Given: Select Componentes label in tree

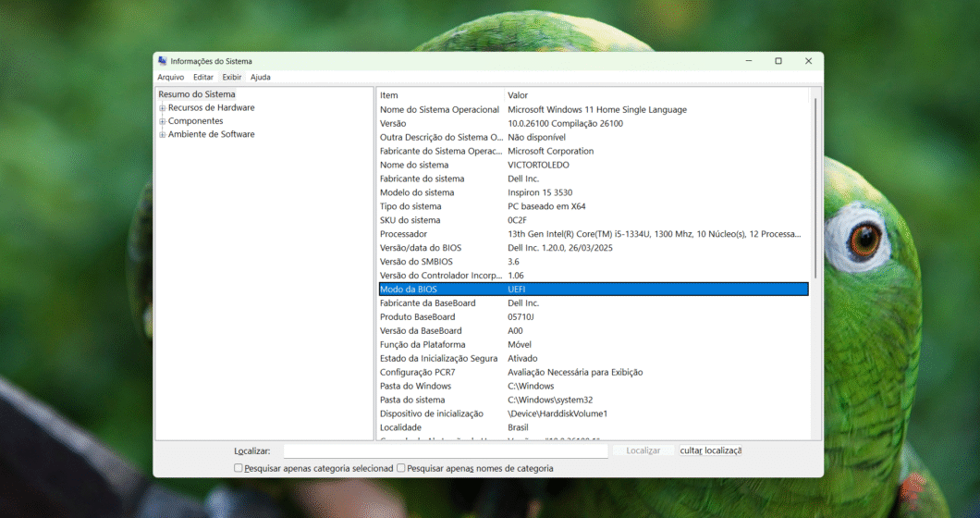Looking at the screenshot, I should pyautogui.click(x=196, y=121).
